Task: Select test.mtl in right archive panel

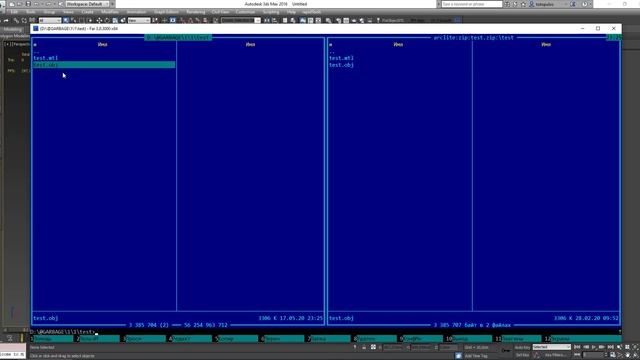Action: (x=341, y=58)
